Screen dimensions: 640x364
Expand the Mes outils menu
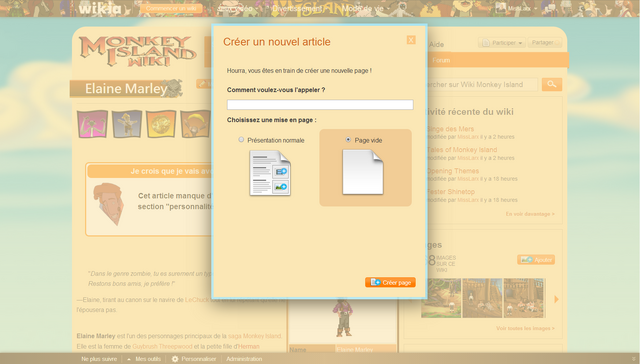click(144, 359)
